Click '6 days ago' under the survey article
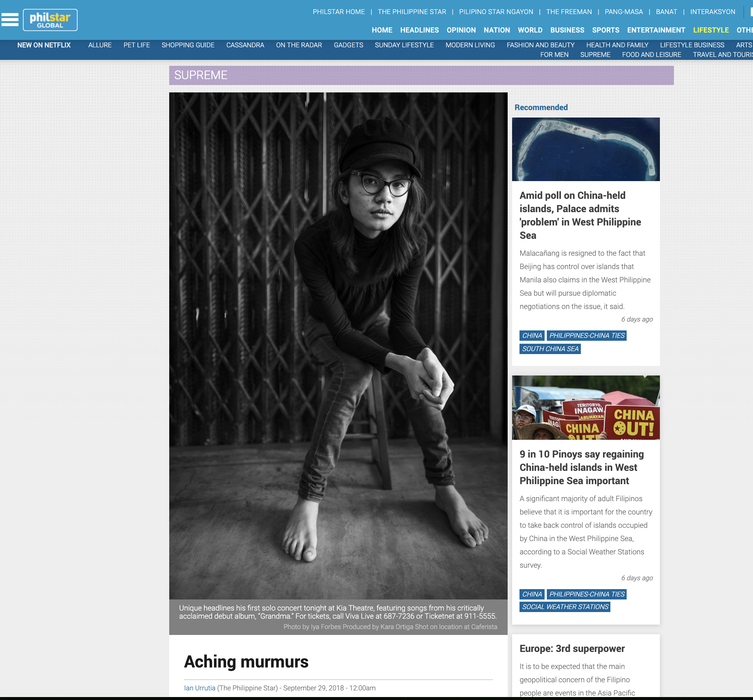Screen dimensions: 753x700 point(637,578)
